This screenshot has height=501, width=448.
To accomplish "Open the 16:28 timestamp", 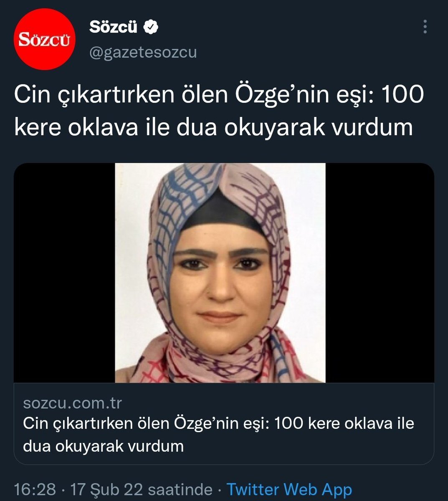I will coord(35,489).
